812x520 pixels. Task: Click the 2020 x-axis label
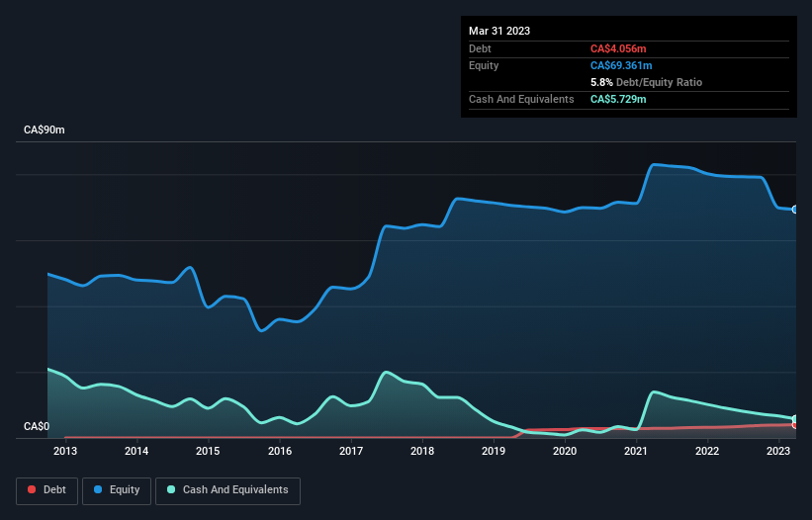coord(565,451)
